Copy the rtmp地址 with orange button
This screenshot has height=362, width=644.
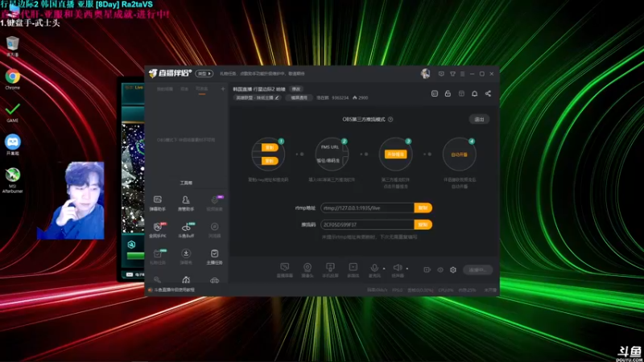click(x=423, y=208)
